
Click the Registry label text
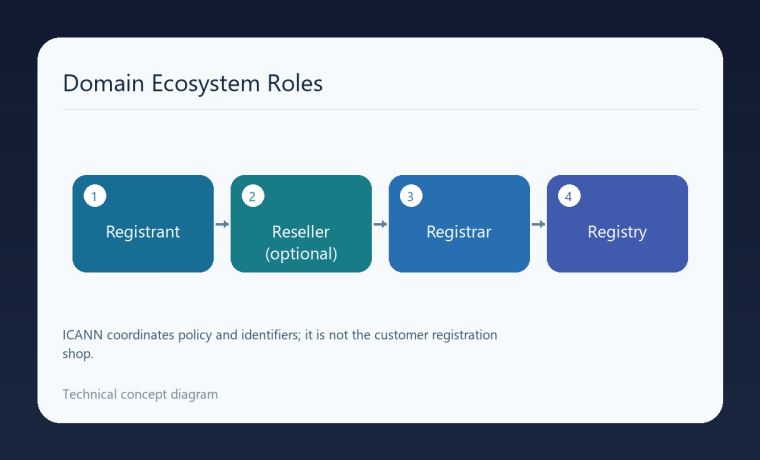618,232
